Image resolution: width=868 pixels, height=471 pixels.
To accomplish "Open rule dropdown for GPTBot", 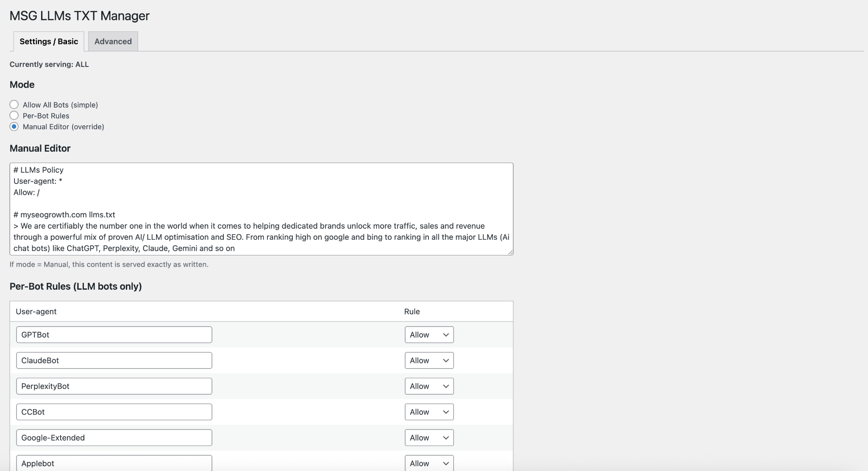I will coord(429,335).
